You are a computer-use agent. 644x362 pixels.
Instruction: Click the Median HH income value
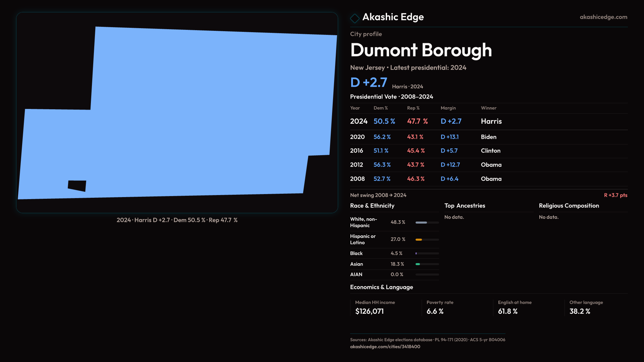point(369,311)
